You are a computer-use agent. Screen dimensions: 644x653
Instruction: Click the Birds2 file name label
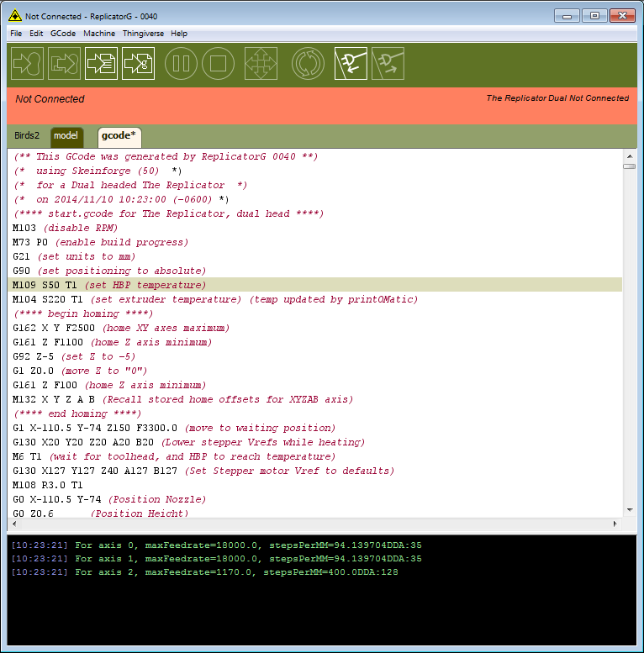(27, 135)
